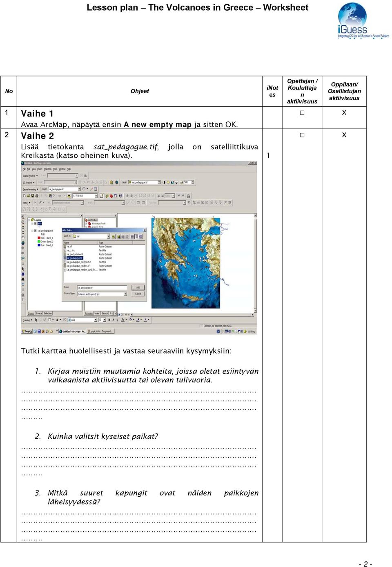Screen dimensions: 392x567
Task: Click the Bold button in Drawing toolbar
Action: point(109,320)
